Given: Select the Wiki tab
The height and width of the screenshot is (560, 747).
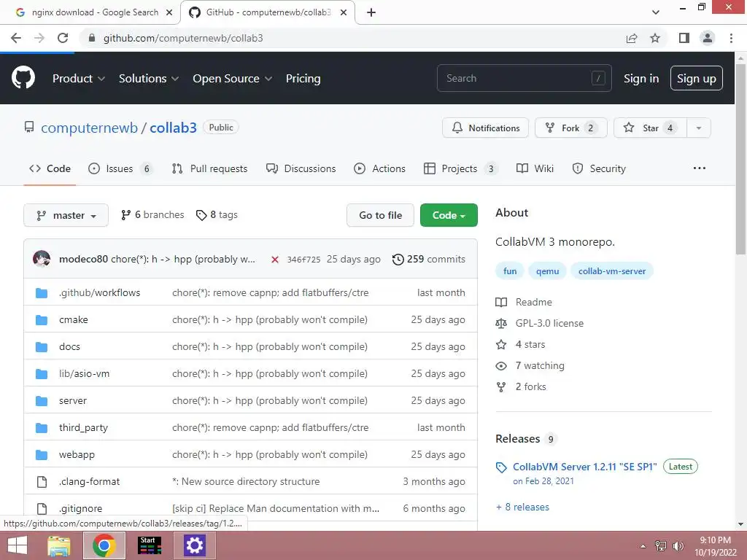Looking at the screenshot, I should click(535, 168).
